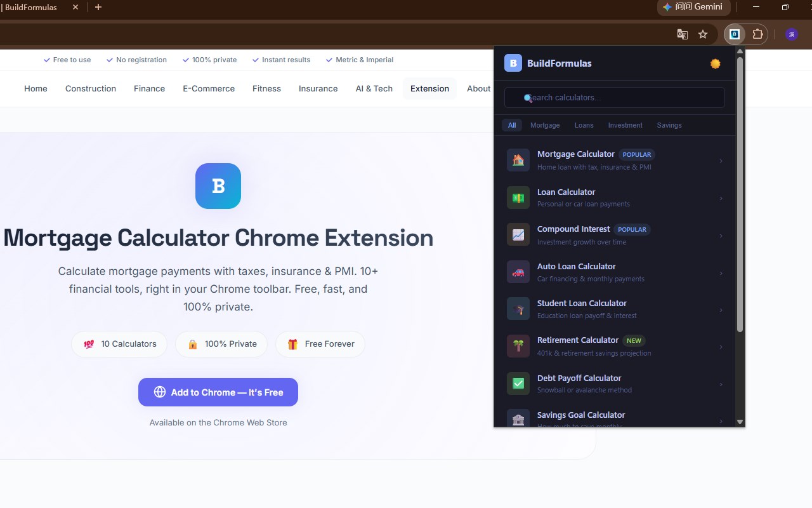Click the Add to Chrome button

tap(218, 392)
